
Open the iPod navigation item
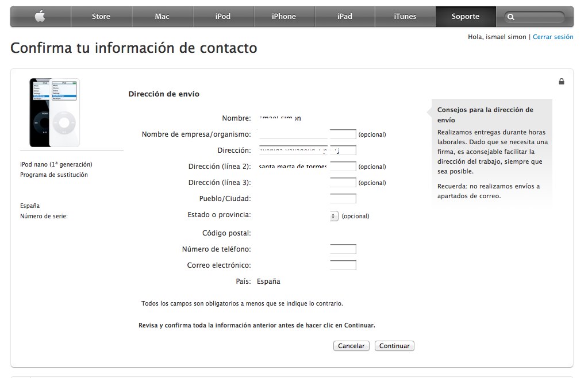click(223, 17)
